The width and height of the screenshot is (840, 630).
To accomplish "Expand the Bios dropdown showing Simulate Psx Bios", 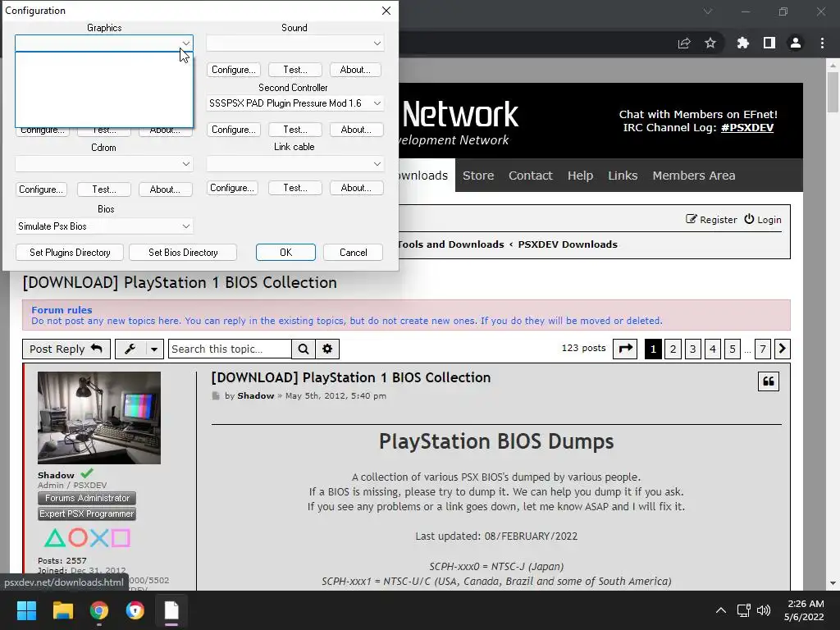I will 104,226.
